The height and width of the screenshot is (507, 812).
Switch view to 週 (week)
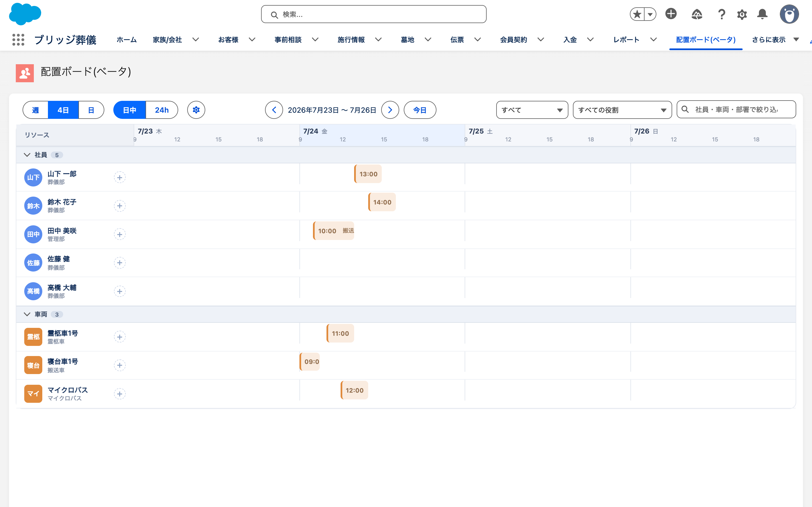tap(36, 110)
